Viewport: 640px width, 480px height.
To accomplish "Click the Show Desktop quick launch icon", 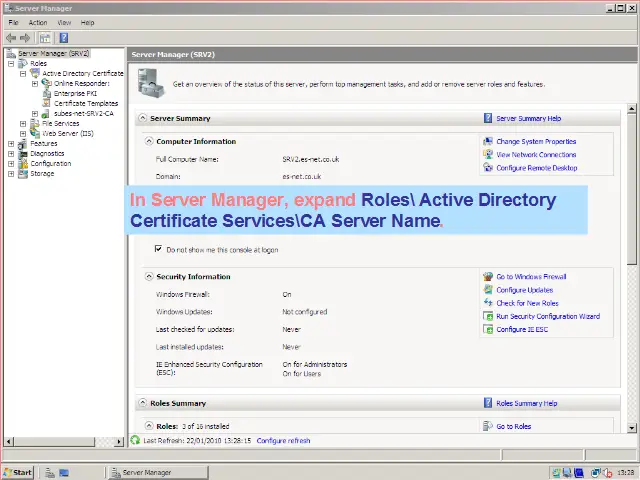I will coord(64,473).
